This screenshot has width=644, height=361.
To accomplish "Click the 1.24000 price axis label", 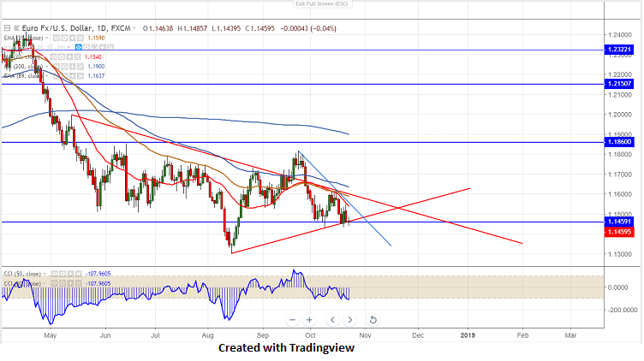I will [620, 35].
